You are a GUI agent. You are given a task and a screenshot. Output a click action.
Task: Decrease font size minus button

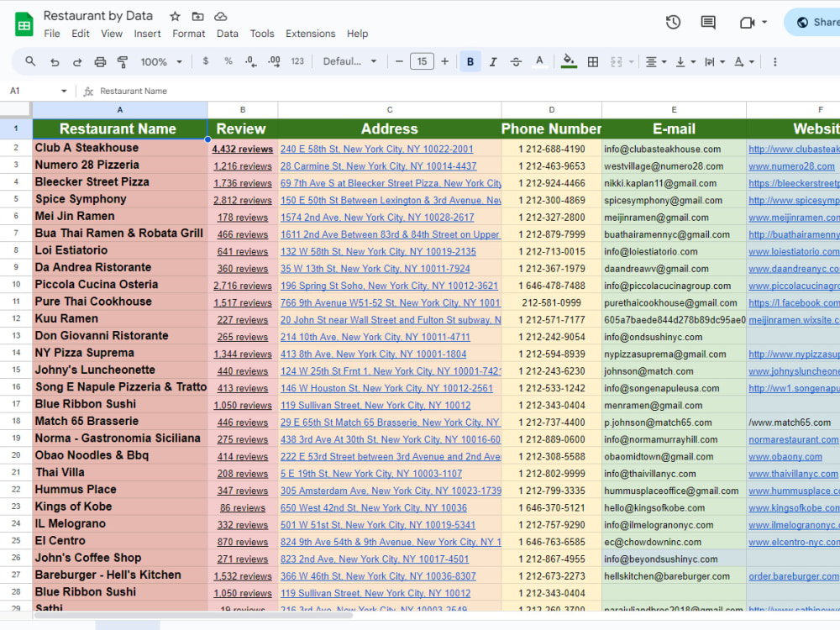tap(399, 61)
